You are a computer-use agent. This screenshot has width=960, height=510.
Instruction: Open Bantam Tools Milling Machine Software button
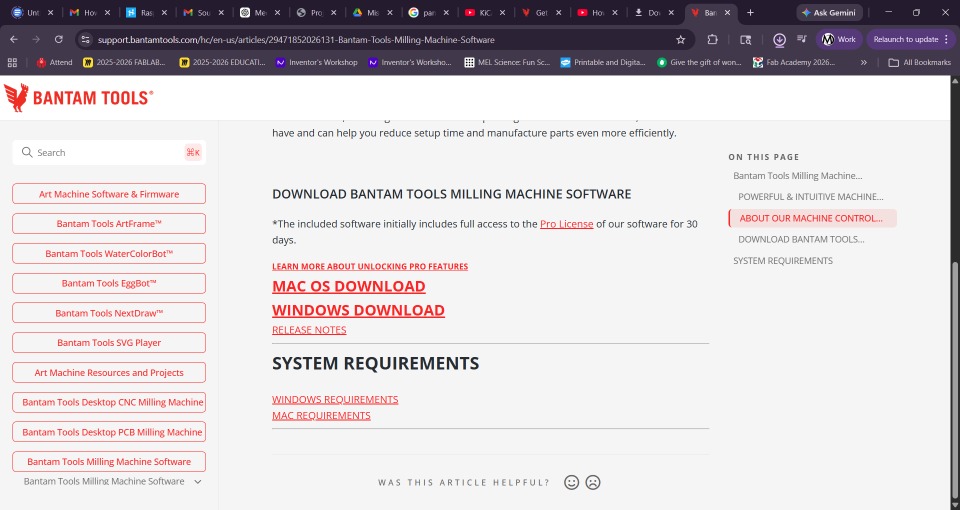click(x=109, y=462)
